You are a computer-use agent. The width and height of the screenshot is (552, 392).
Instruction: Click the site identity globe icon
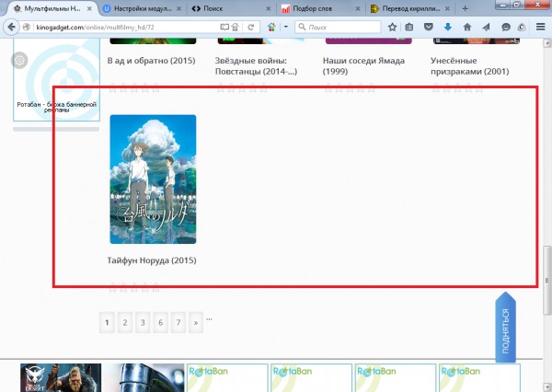(x=26, y=27)
